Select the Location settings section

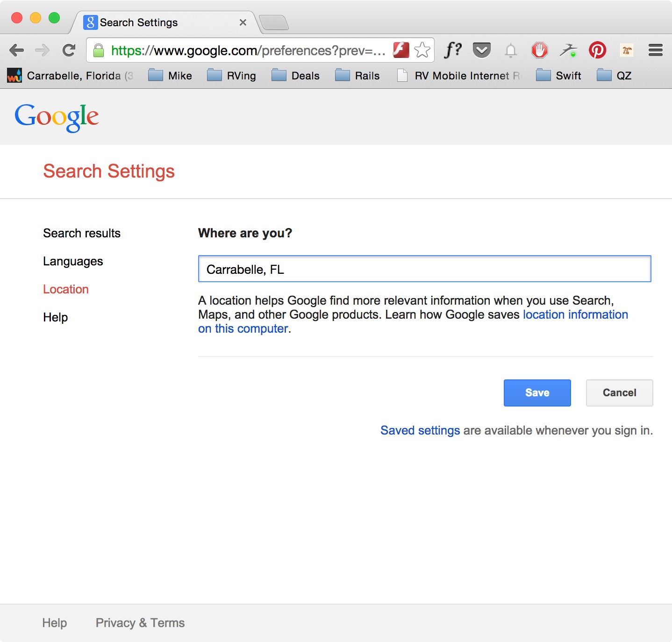pyautogui.click(x=66, y=289)
